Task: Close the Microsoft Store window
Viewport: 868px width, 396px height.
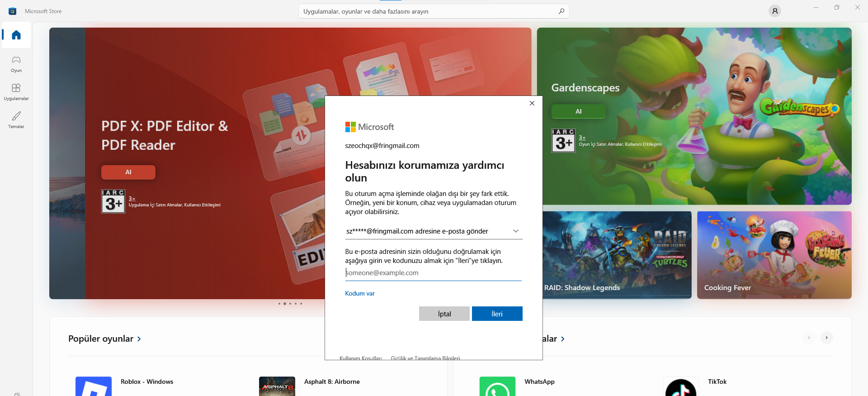Action: [858, 8]
